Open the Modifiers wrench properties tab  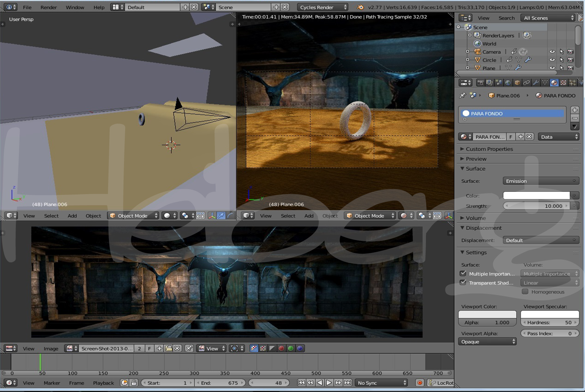pyautogui.click(x=536, y=83)
